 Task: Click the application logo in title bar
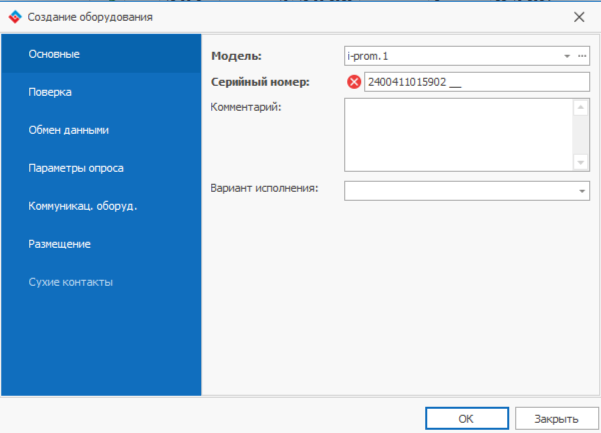point(14,16)
